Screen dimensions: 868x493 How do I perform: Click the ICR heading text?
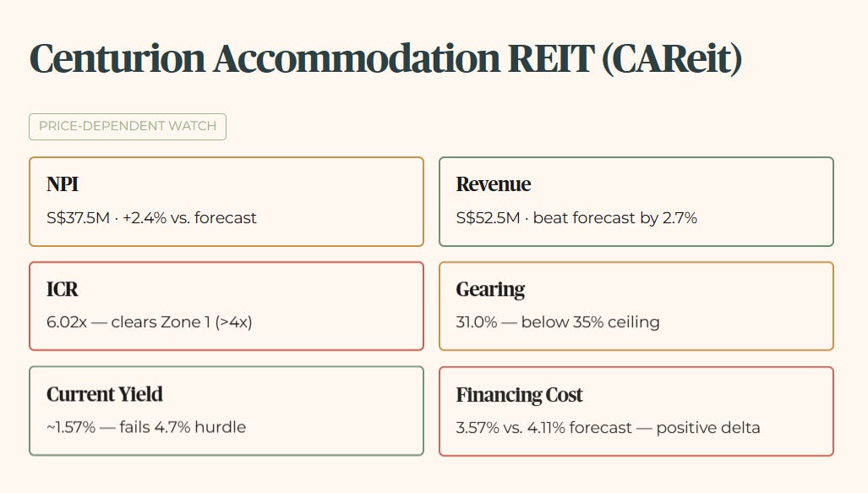[x=62, y=289]
